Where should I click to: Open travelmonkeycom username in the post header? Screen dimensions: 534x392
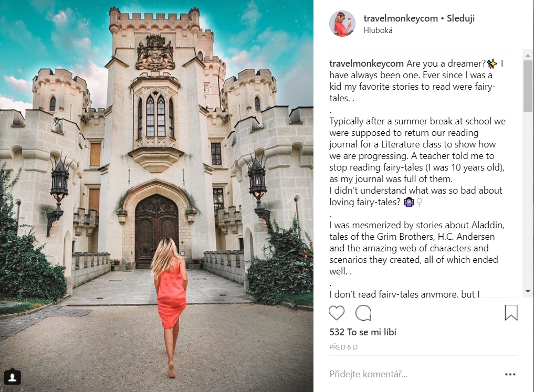(x=401, y=18)
